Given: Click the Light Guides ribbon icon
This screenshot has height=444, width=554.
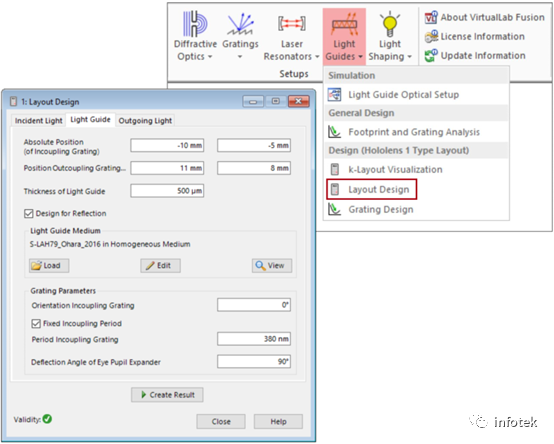Looking at the screenshot, I should [344, 24].
